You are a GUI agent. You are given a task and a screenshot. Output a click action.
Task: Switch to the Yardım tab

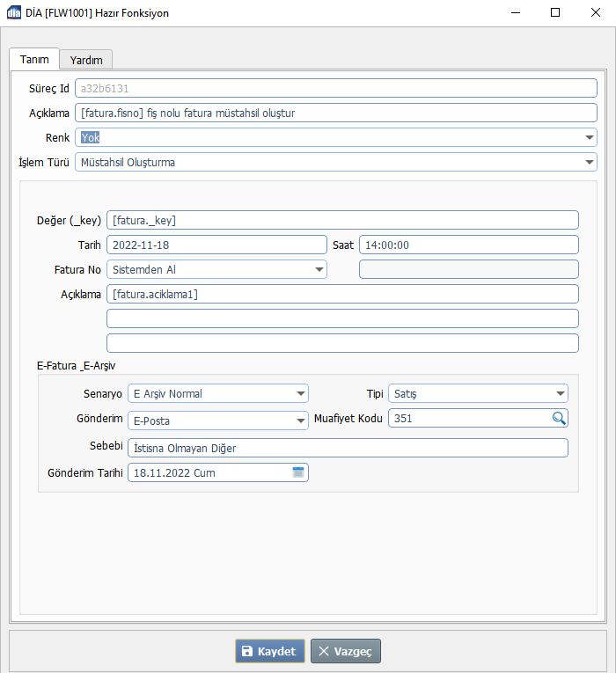pos(86,60)
